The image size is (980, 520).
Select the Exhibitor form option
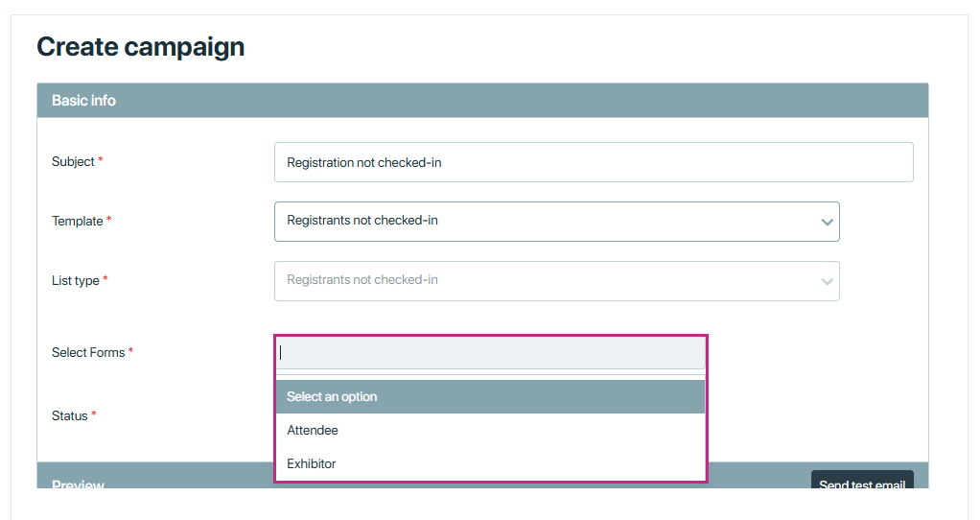point(491,463)
